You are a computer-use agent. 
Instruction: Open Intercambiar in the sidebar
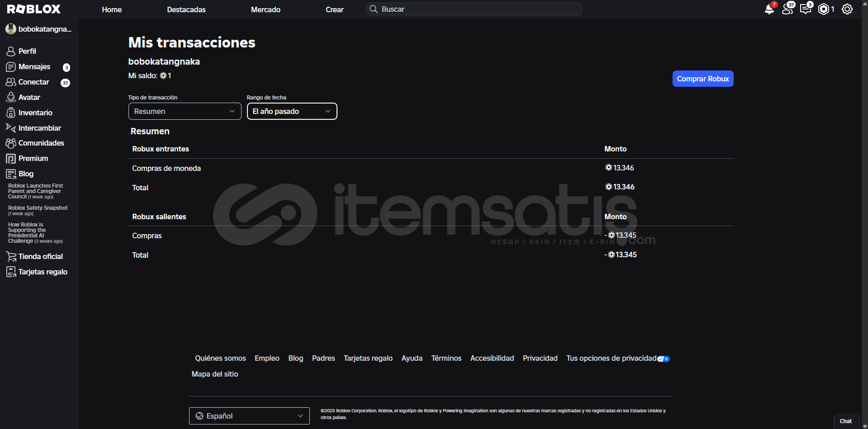click(x=40, y=128)
